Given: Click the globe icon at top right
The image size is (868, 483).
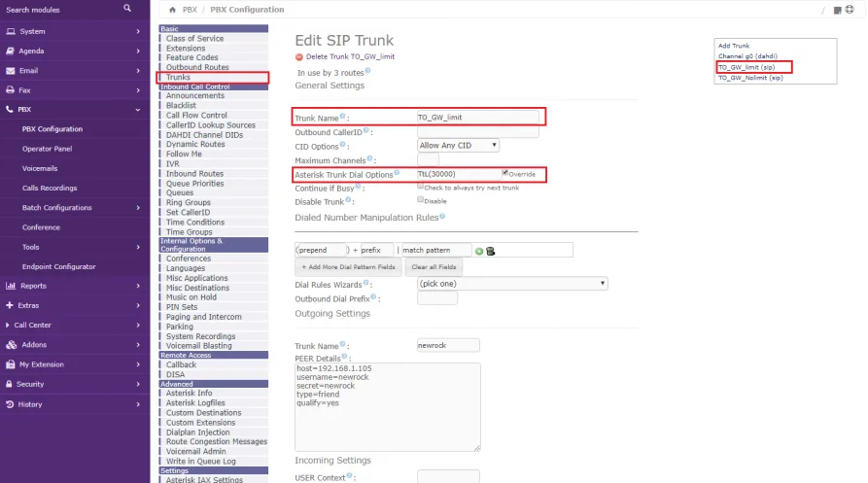Looking at the screenshot, I should click(x=850, y=10).
